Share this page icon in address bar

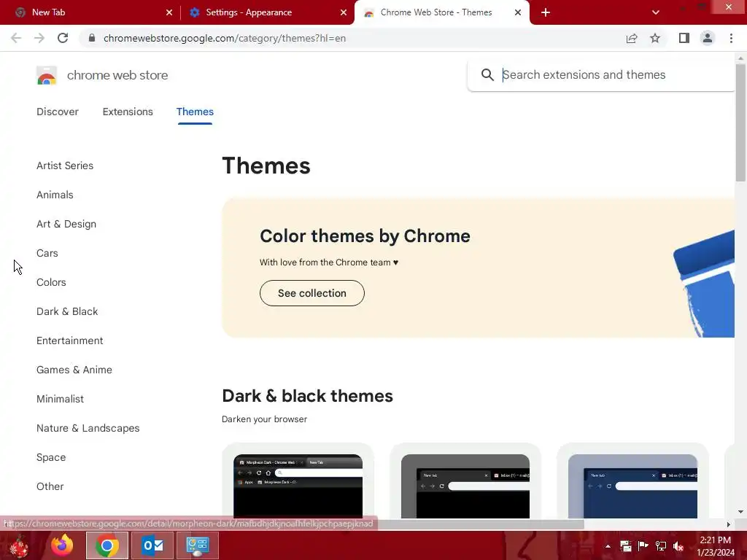tap(632, 38)
